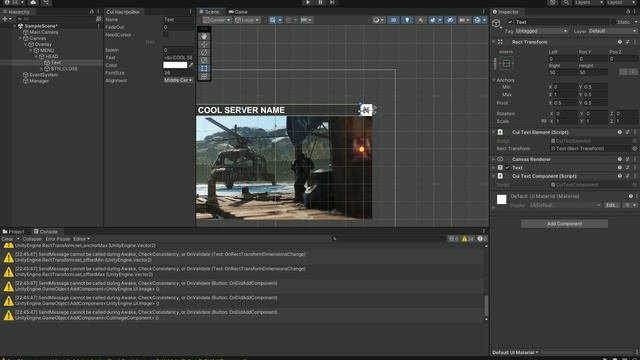Click the white Color swatch
Viewport: 640px width, 360px height.
pos(175,65)
